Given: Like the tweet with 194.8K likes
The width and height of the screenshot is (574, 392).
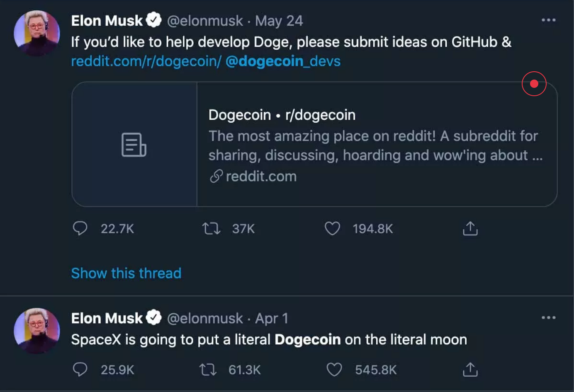Looking at the screenshot, I should (x=332, y=228).
